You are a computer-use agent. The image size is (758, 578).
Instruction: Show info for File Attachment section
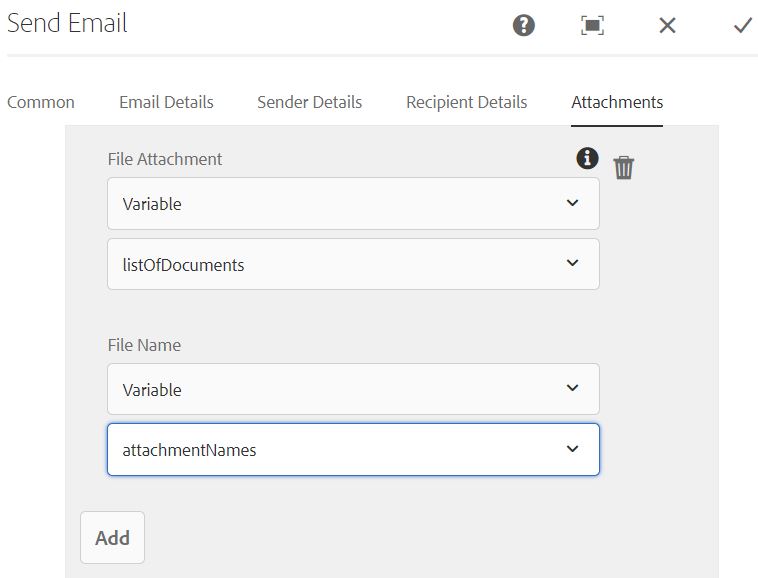point(587,158)
